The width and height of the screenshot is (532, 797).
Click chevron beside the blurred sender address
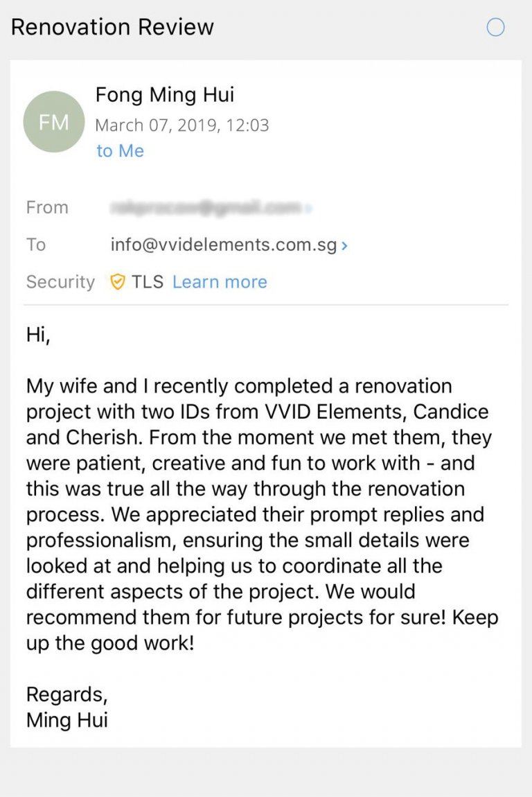309,208
